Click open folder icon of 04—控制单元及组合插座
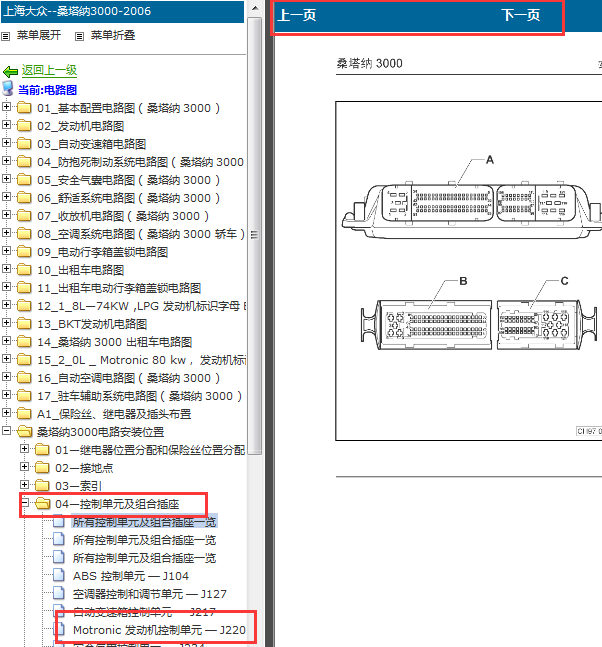This screenshot has width=602, height=647. tap(43, 504)
